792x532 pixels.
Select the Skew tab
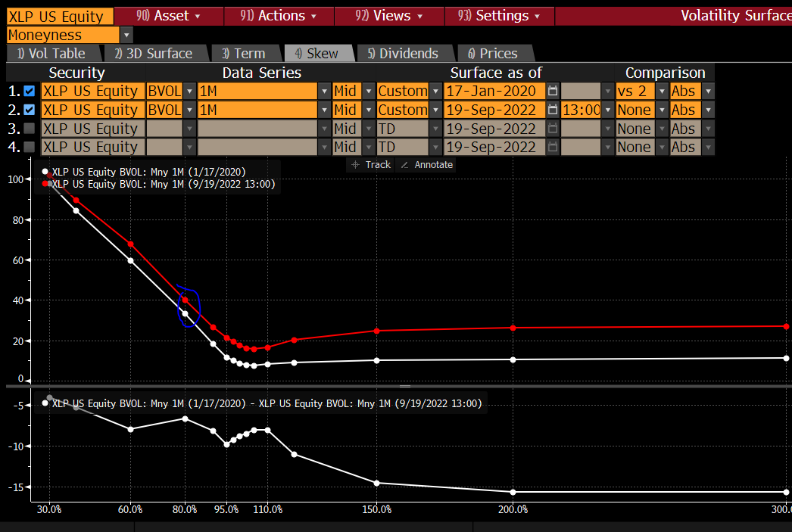pos(318,54)
